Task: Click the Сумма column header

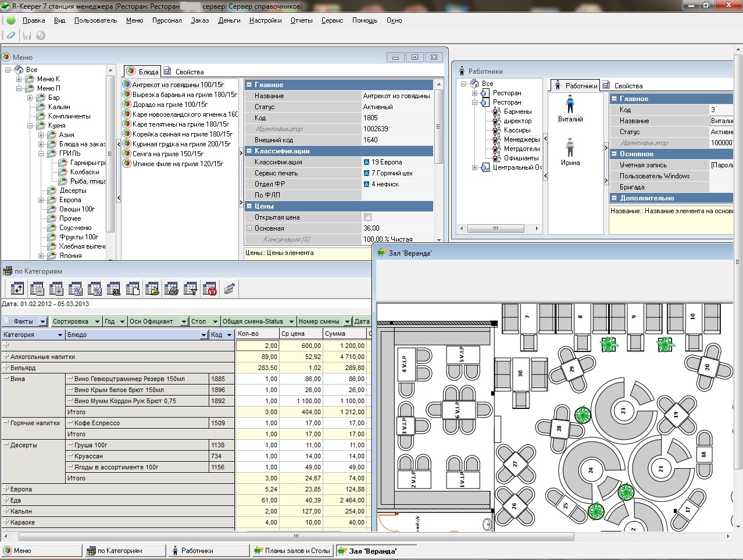Action: click(344, 334)
